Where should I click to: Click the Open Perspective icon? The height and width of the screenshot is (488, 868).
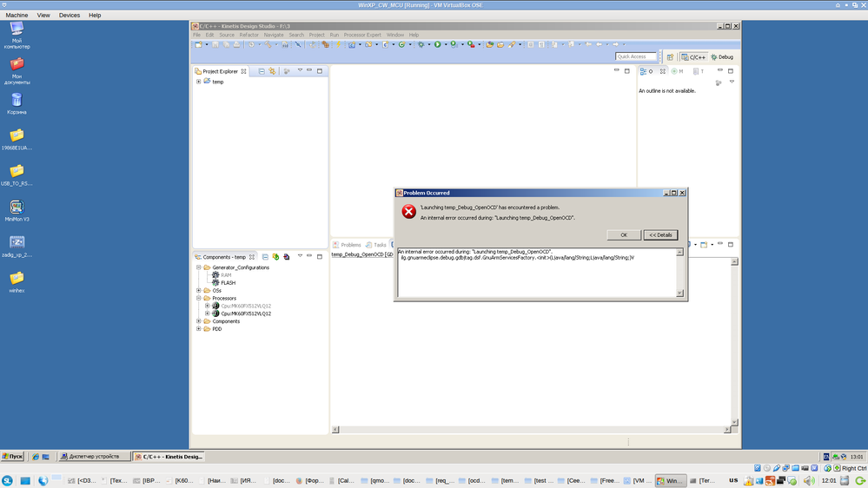(670, 57)
